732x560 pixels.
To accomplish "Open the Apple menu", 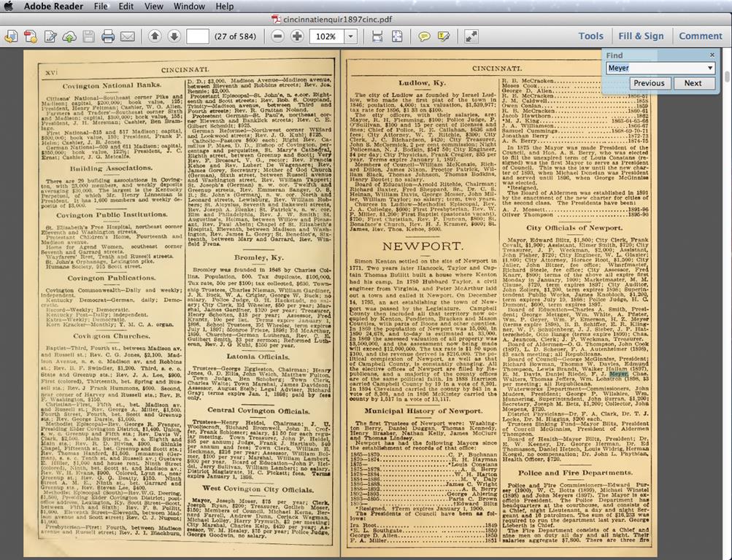I will point(9,6).
